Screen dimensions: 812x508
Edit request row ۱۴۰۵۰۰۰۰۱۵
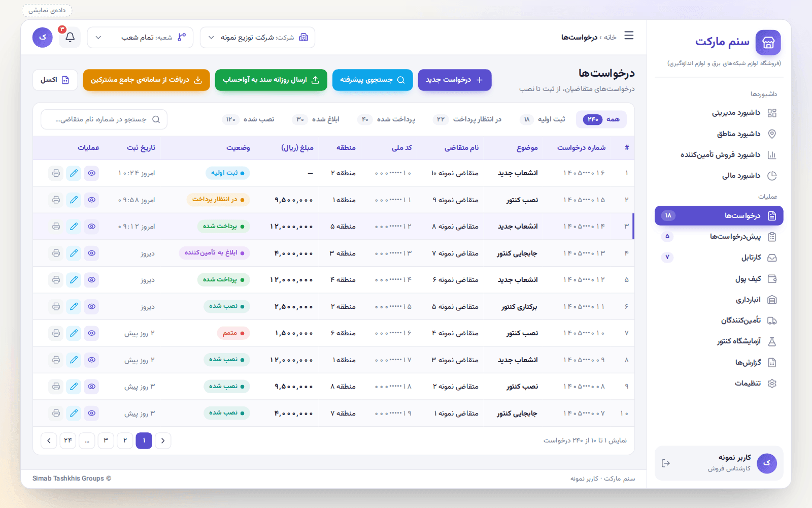(74, 200)
